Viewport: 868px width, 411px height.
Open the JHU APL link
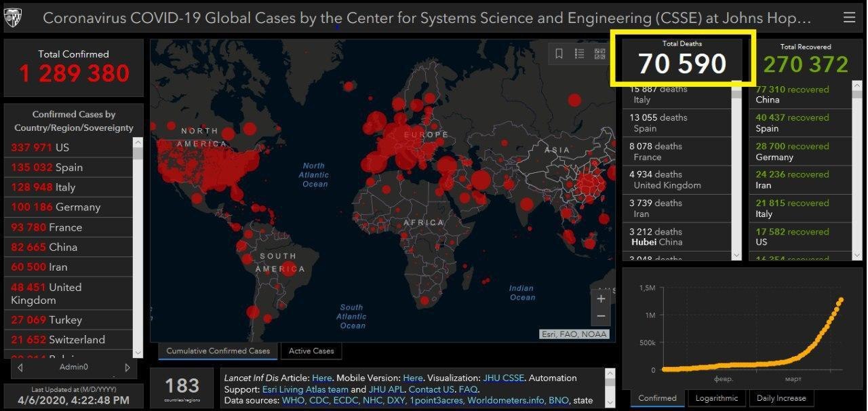pyautogui.click(x=387, y=389)
